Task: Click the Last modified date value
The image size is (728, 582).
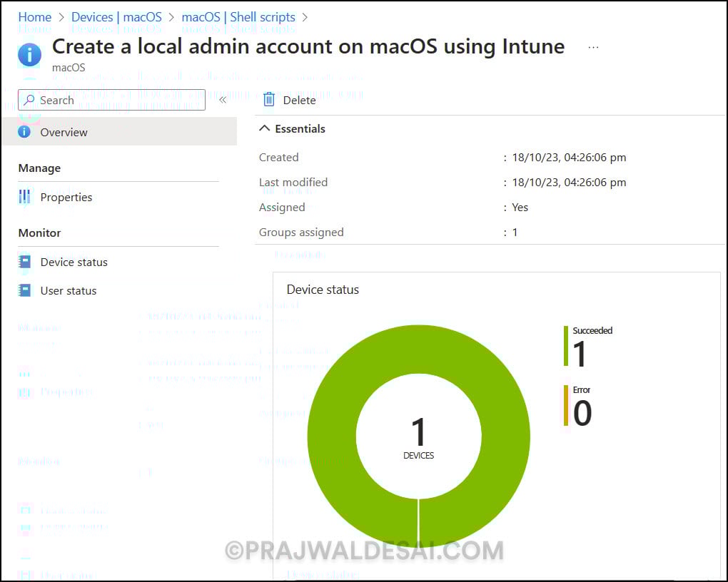Action: coord(570,183)
